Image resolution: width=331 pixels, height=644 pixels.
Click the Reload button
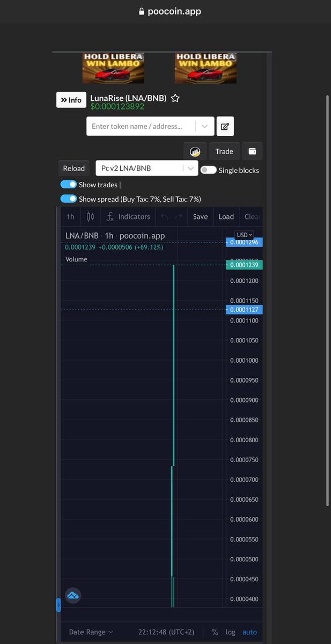tap(74, 168)
